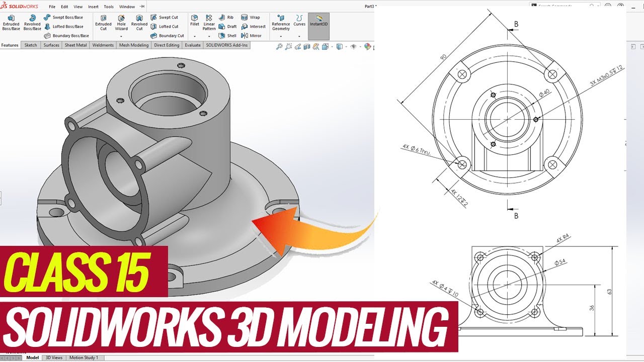644x362 pixels.
Task: Select the Model bottom tab
Action: (33, 357)
